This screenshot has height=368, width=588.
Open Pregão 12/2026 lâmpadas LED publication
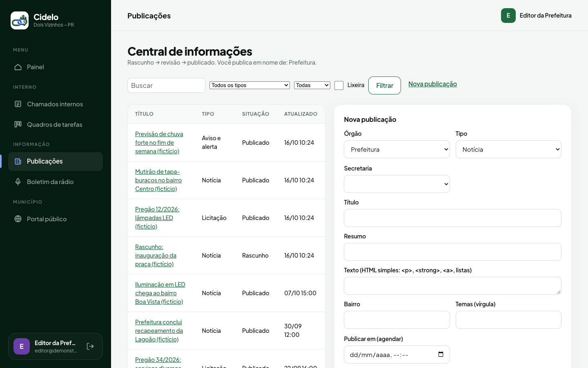click(x=157, y=218)
